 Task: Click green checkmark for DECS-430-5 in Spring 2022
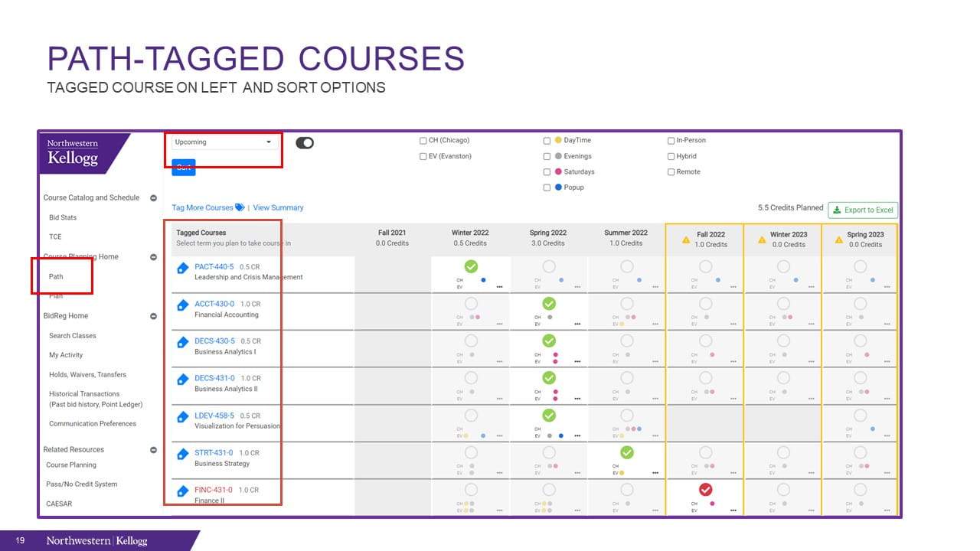(x=549, y=341)
